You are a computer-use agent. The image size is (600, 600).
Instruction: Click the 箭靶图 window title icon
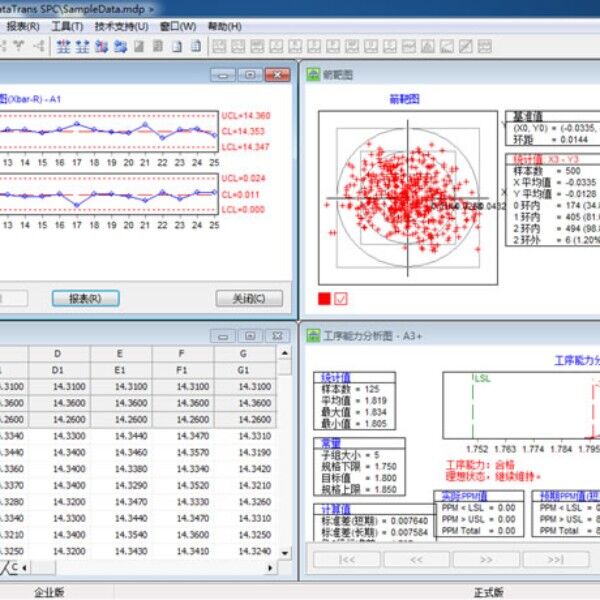[x=311, y=74]
